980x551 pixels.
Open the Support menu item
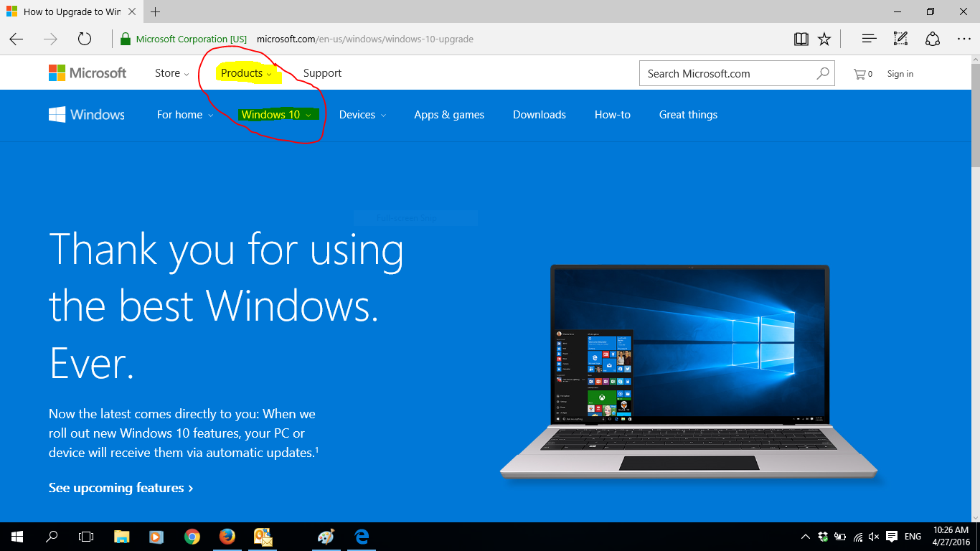click(322, 73)
